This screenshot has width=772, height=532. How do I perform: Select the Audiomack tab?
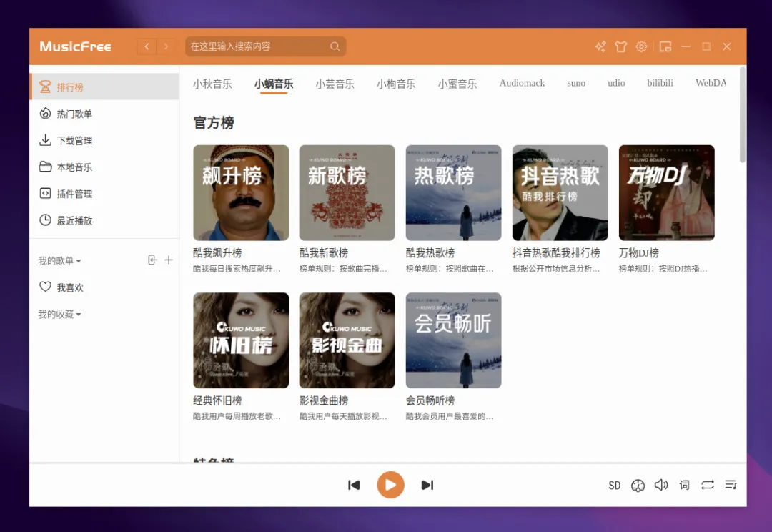point(522,83)
